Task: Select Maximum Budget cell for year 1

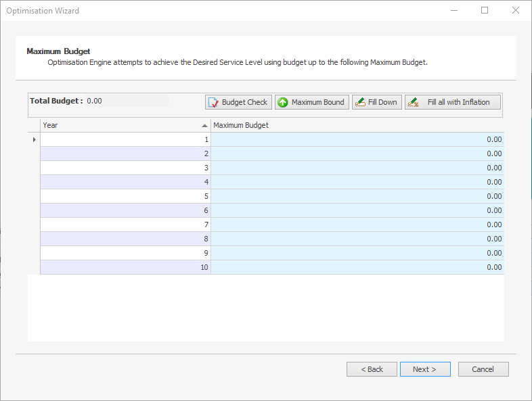Action: pyautogui.click(x=357, y=139)
